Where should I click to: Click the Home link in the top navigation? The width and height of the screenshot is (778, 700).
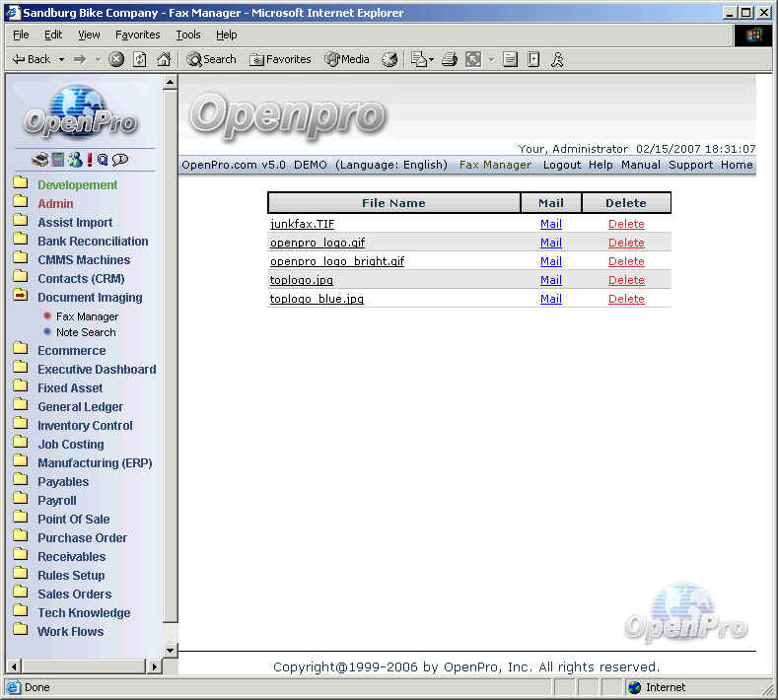pyautogui.click(x=737, y=165)
